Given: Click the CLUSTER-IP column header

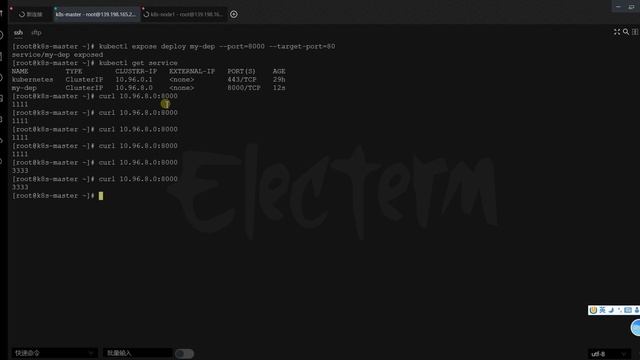Looking at the screenshot, I should point(136,71).
